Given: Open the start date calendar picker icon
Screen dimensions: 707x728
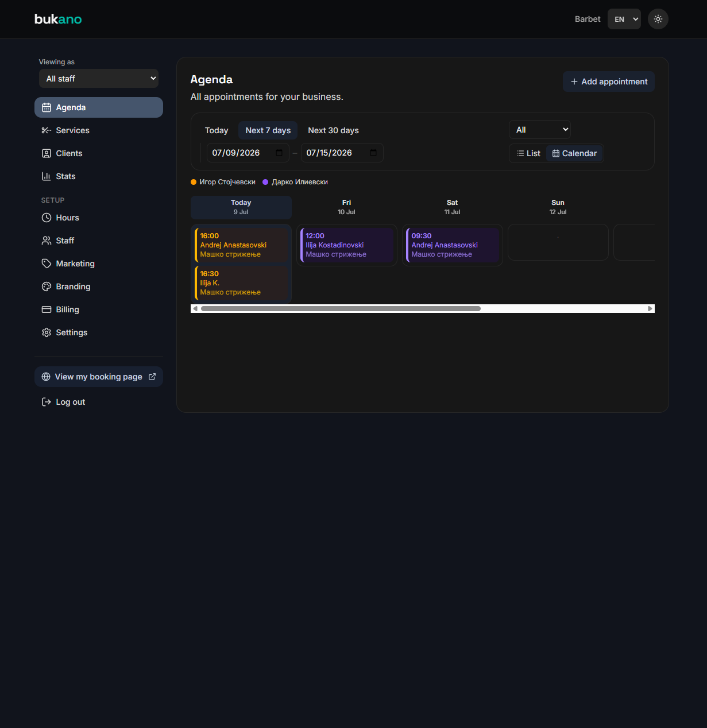Looking at the screenshot, I should [x=279, y=153].
